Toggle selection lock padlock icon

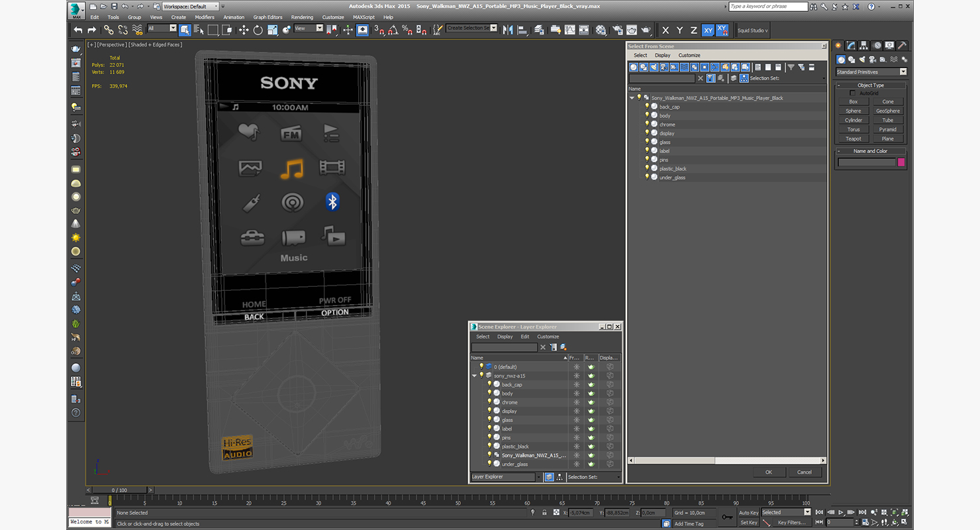(544, 512)
